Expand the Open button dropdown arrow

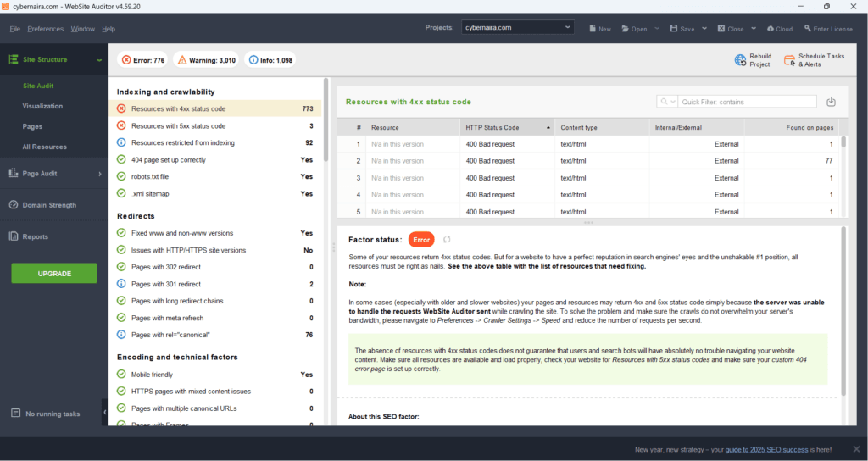657,28
